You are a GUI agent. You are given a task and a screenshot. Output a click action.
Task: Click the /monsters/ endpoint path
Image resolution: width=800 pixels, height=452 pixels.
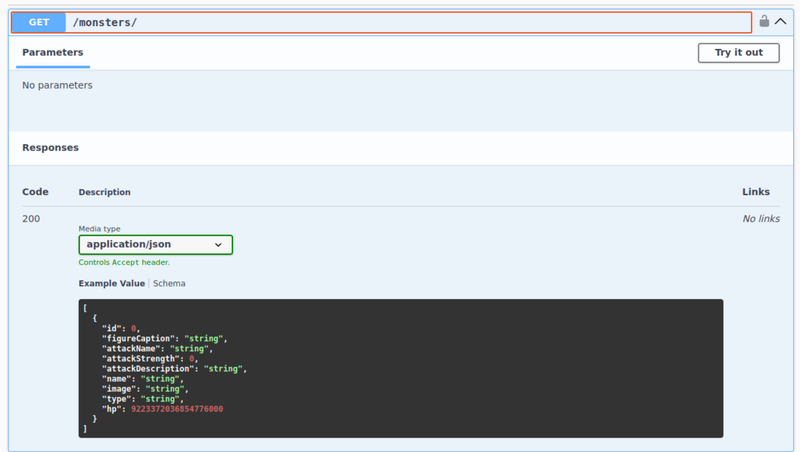[x=105, y=22]
